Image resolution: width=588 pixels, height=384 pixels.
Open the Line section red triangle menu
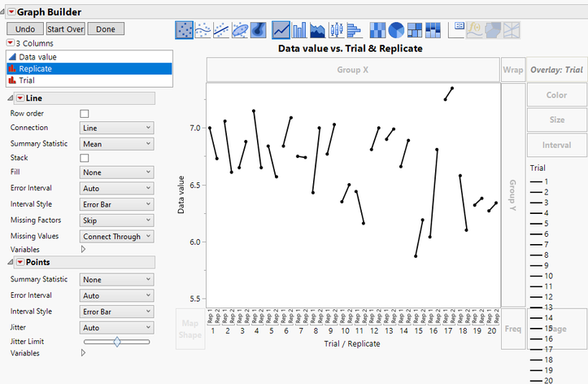tap(20, 98)
